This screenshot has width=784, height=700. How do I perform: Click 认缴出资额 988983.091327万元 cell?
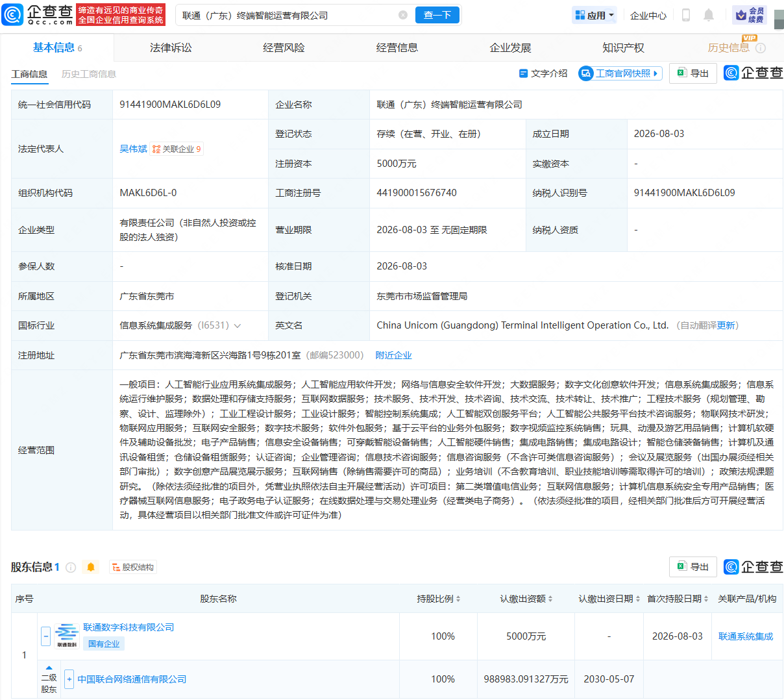tap(526, 679)
